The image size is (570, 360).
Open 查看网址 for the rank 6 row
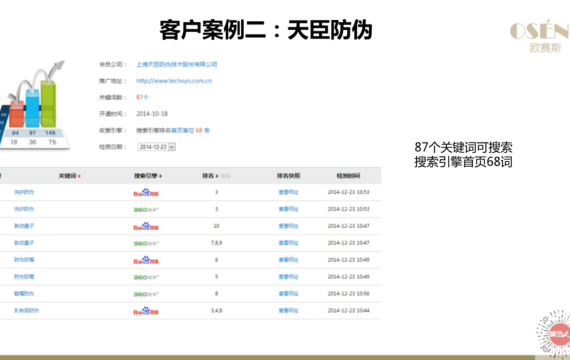click(289, 260)
